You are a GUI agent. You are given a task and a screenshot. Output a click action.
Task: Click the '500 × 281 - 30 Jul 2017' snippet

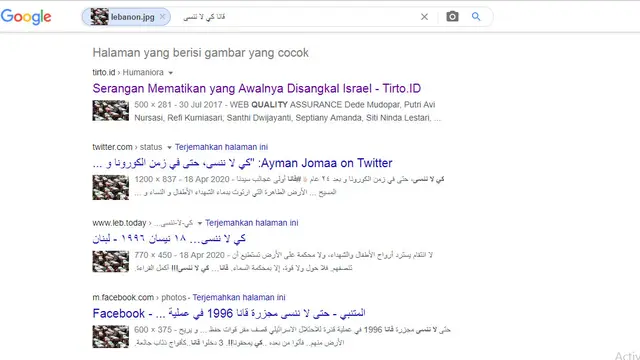[178, 104]
